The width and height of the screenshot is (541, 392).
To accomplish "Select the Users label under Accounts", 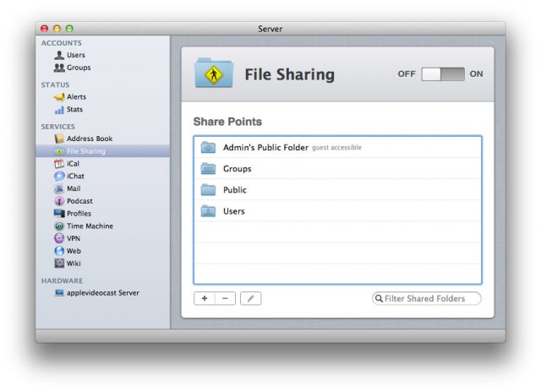I will [x=76, y=55].
